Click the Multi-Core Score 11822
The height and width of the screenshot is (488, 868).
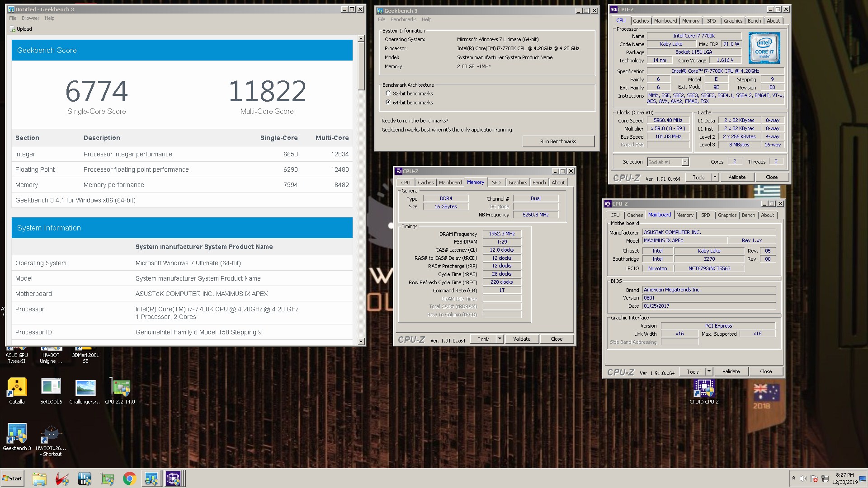point(267,91)
